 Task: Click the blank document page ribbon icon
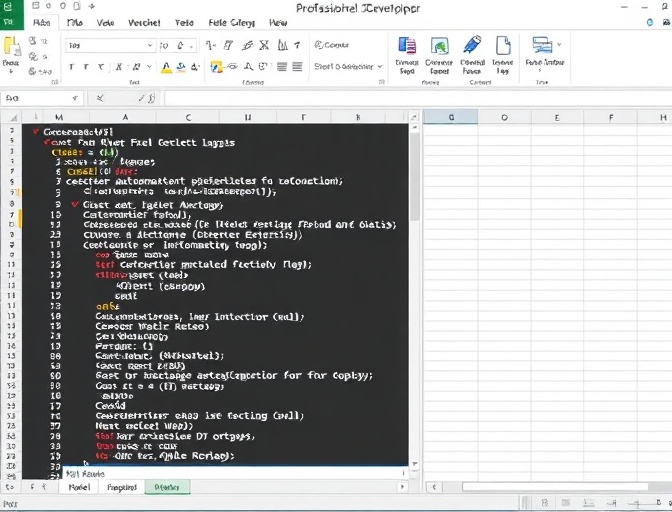pos(503,45)
